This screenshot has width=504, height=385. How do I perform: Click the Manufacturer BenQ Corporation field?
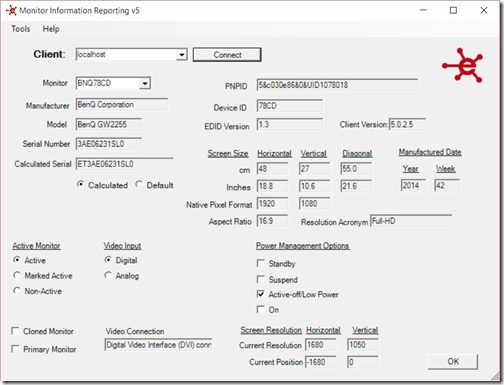(x=122, y=105)
